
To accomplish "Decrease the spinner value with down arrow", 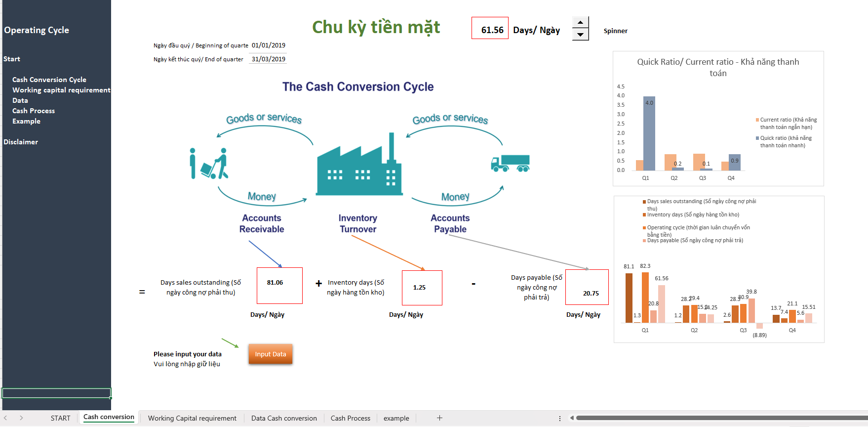I will point(580,35).
